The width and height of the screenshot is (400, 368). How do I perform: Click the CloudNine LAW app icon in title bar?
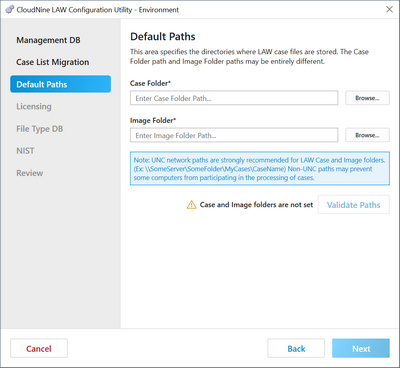10,9
